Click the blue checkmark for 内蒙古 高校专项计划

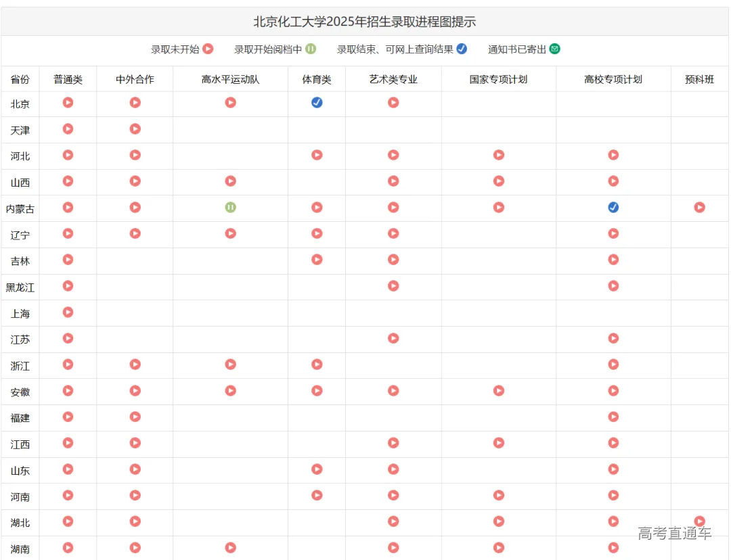pos(613,207)
